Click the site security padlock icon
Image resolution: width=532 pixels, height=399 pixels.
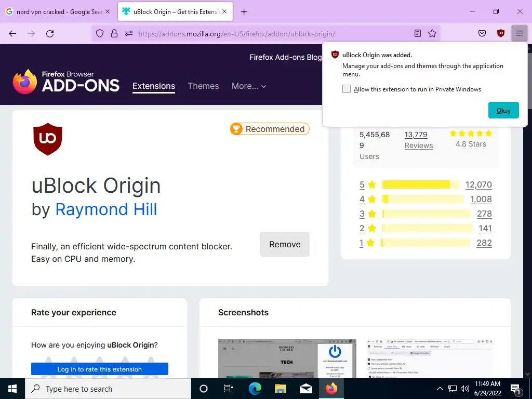point(114,34)
